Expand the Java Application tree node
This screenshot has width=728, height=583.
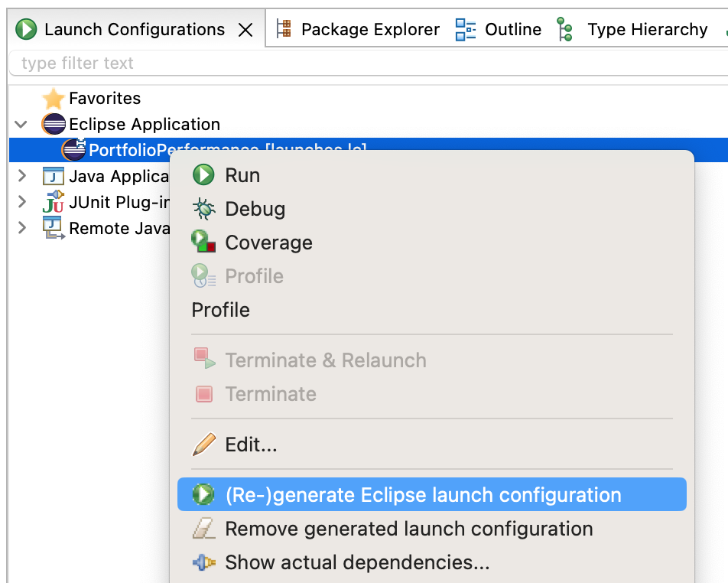coord(21,176)
